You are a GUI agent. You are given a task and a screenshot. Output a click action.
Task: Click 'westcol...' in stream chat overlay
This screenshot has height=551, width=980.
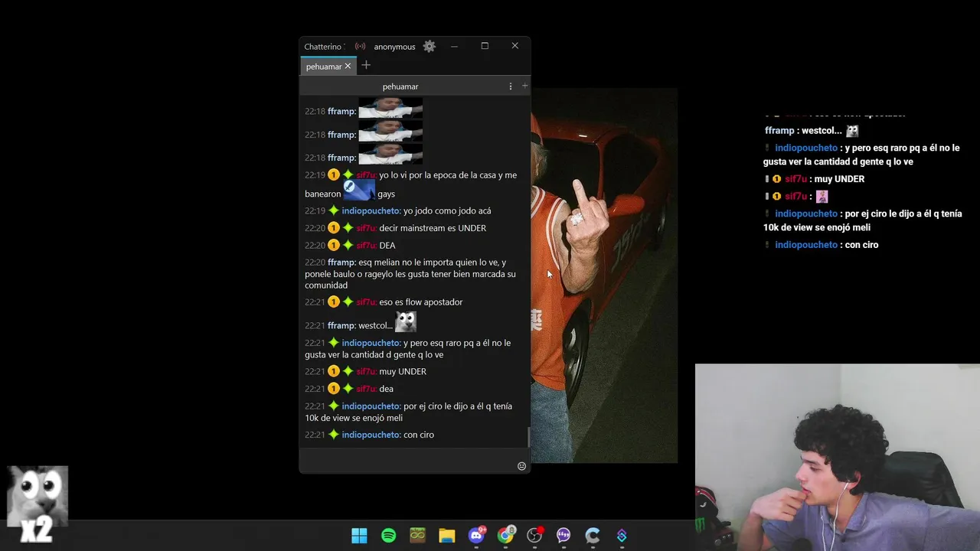pyautogui.click(x=822, y=131)
